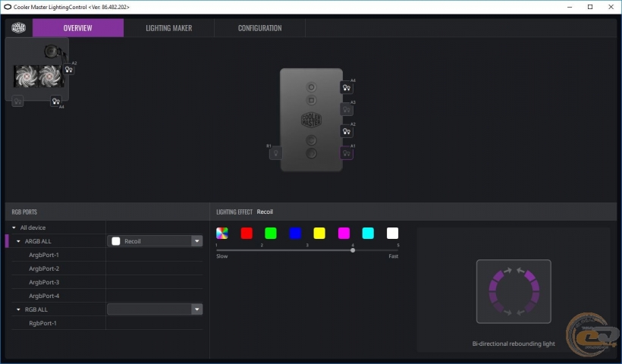Click the 'Bi-directional rebounding light' description
This screenshot has width=622, height=364.
click(514, 344)
